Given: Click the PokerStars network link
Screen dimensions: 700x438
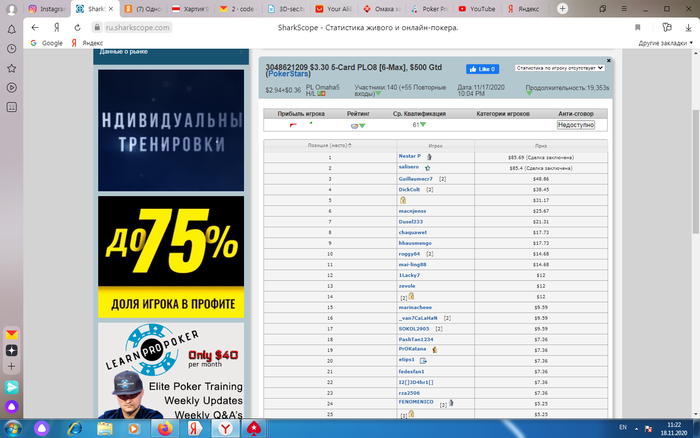Looking at the screenshot, I should point(288,74).
